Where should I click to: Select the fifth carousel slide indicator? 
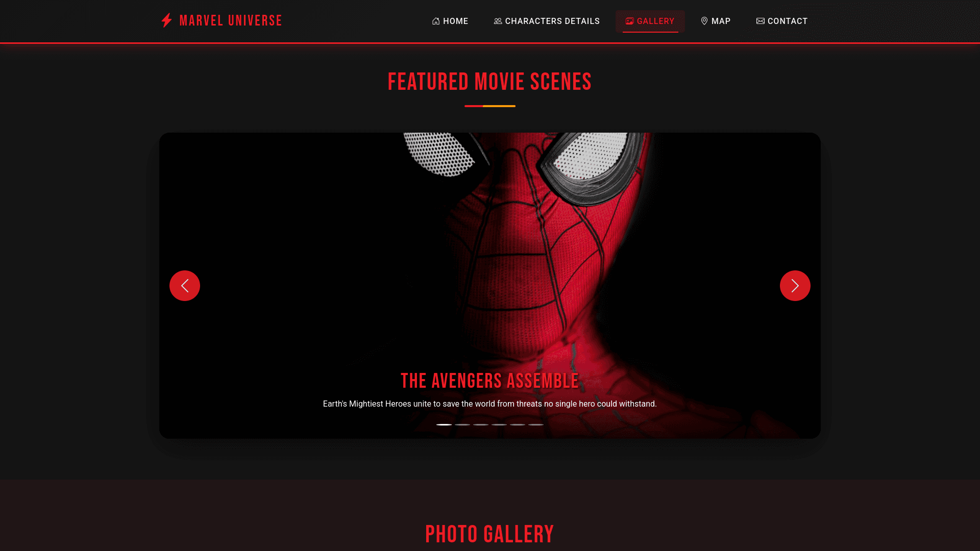tap(518, 424)
